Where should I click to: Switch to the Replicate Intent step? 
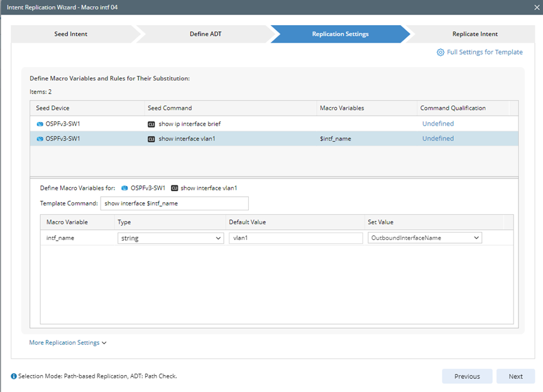click(x=474, y=34)
